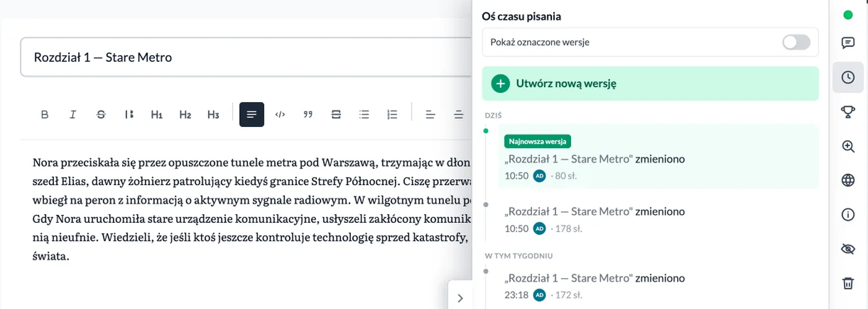Insert a block quote
The height and width of the screenshot is (309, 868).
coord(308,115)
